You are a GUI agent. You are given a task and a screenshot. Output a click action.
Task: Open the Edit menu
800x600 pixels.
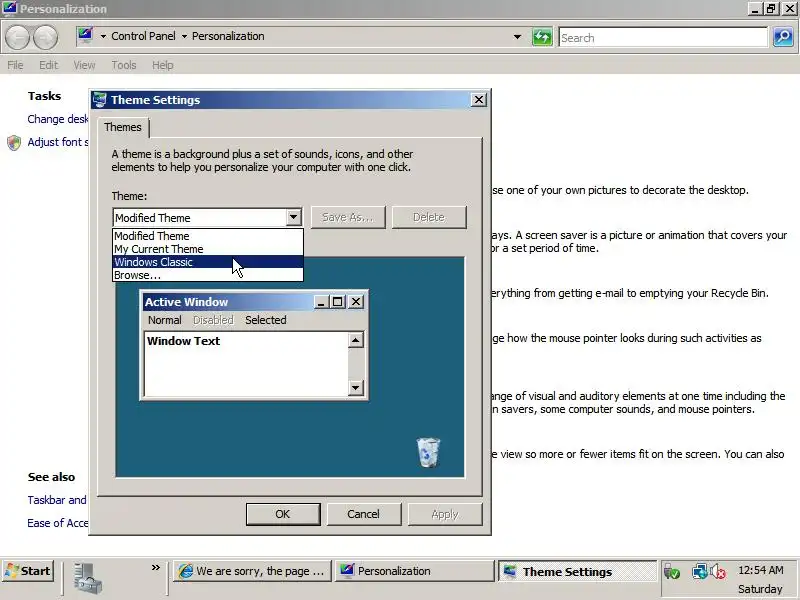coord(48,65)
